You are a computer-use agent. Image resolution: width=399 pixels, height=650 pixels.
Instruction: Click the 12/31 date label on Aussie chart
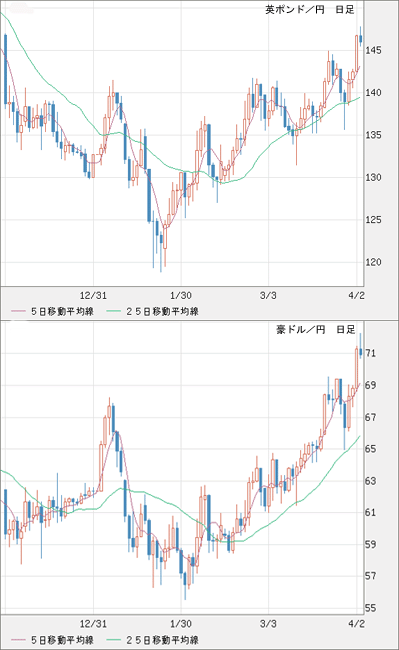coord(93,624)
